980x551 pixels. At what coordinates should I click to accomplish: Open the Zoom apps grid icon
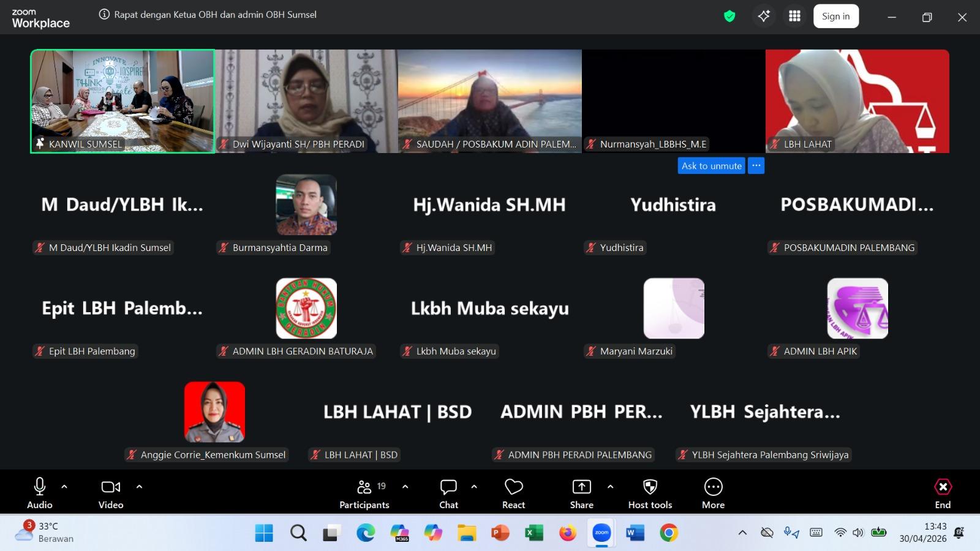pyautogui.click(x=794, y=17)
